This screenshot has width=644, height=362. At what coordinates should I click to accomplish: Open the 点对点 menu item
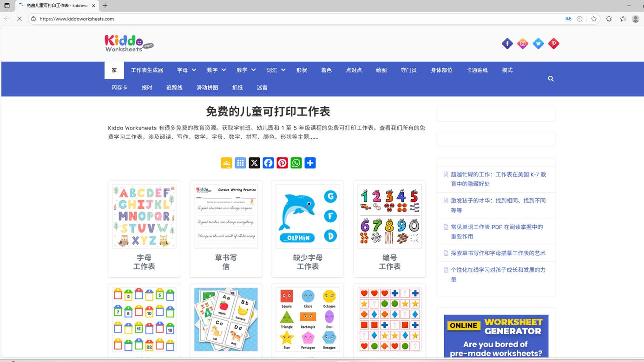pyautogui.click(x=354, y=70)
